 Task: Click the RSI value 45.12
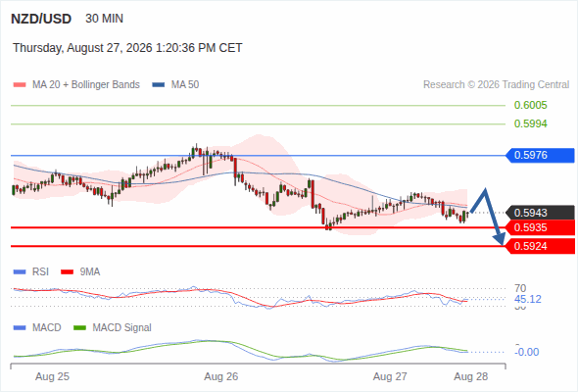[x=528, y=299]
